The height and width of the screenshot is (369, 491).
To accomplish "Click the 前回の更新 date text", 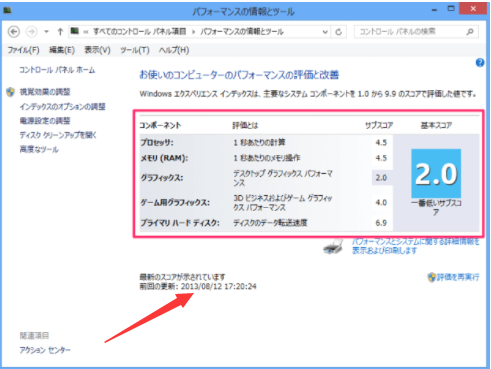I will click(198, 286).
